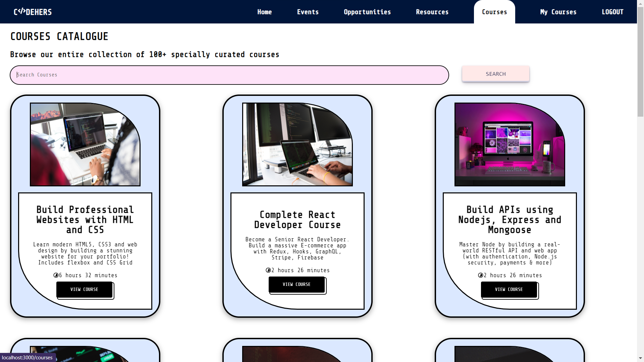Screen dimensions: 644x362
Task: Navigate to Resources
Action: (x=432, y=12)
